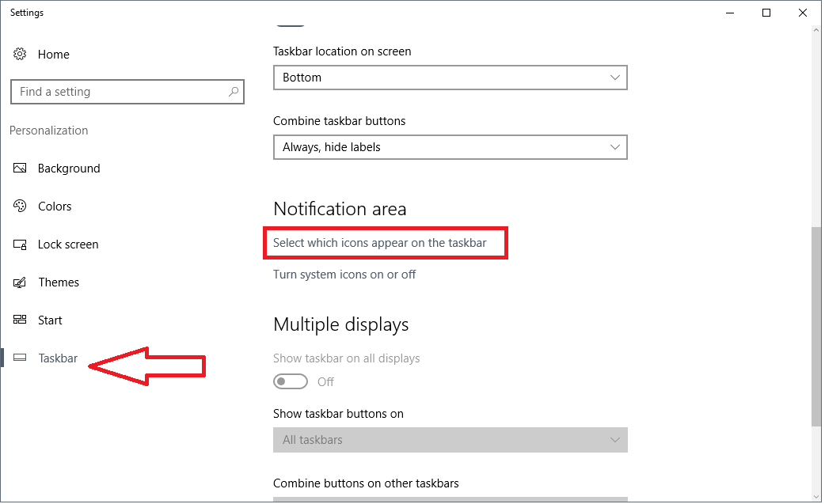Select Personalization in the sidebar

48,130
